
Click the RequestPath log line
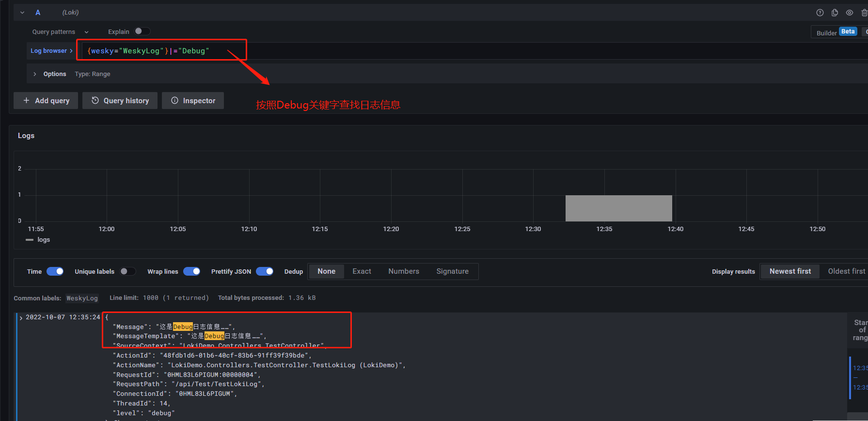189,384
